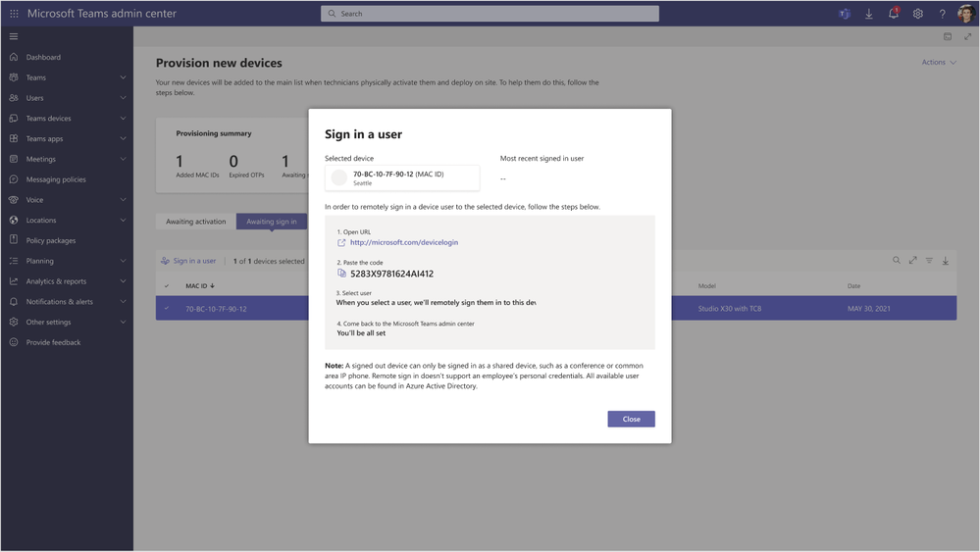Toggle the select-all checkmark in table header
This screenshot has height=552, width=980.
166,286
